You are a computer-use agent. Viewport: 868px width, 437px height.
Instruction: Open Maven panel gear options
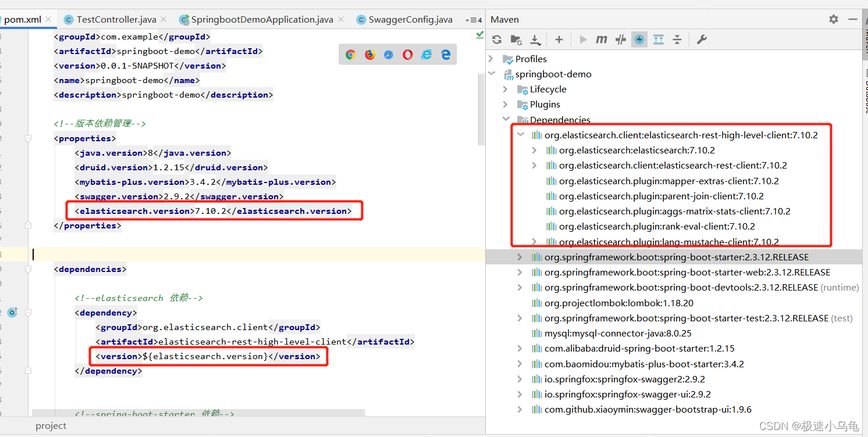click(x=834, y=19)
